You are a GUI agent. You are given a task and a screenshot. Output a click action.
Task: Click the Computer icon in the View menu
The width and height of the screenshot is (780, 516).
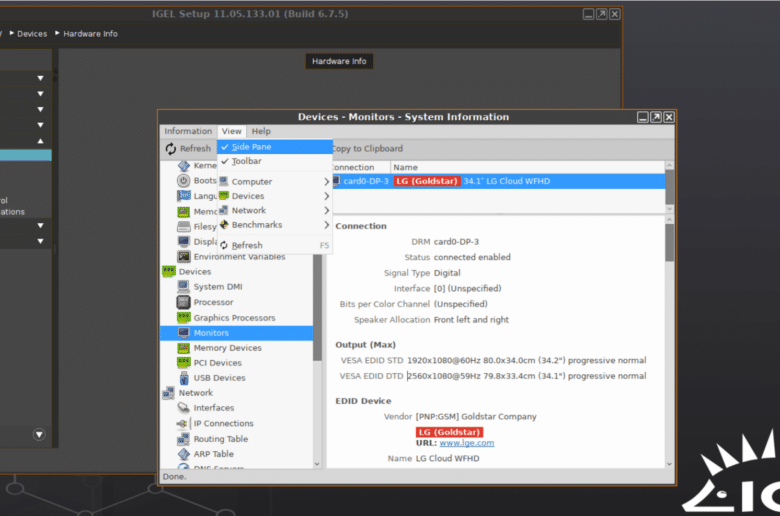(x=224, y=182)
